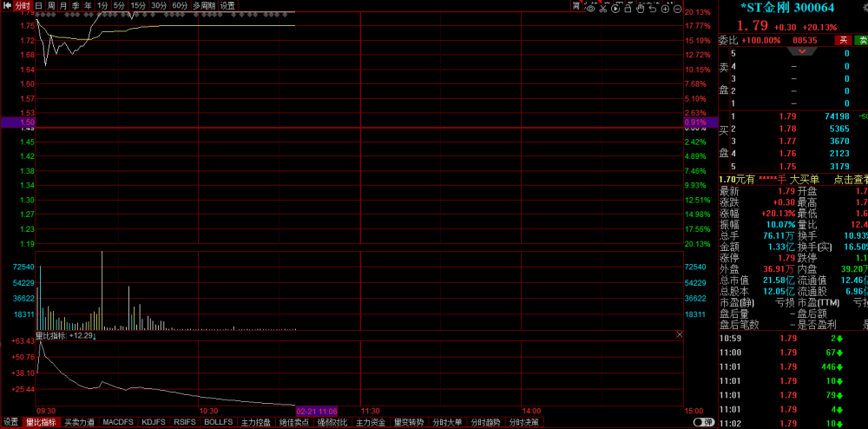The image size is (868, 429).
Task: Switch to 月 monthly chart period
Action: coord(63,5)
